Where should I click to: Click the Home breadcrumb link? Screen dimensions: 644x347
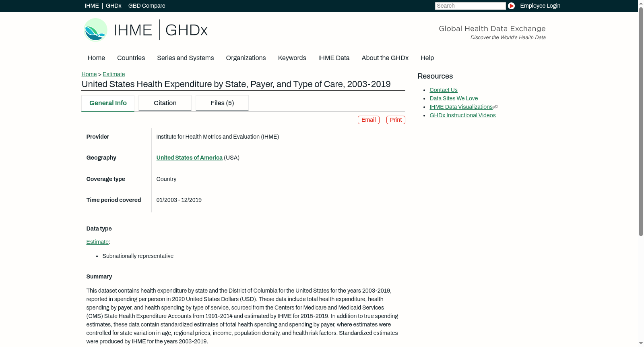(89, 74)
